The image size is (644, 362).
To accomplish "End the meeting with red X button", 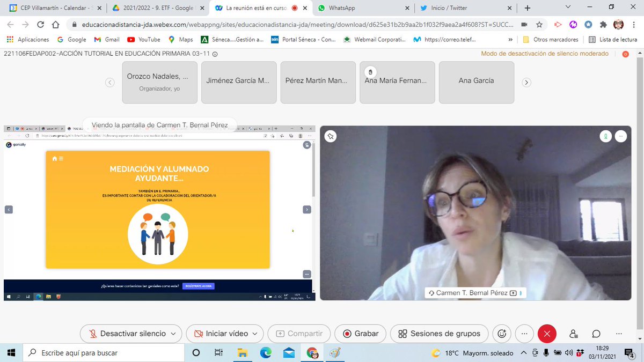I will (547, 334).
